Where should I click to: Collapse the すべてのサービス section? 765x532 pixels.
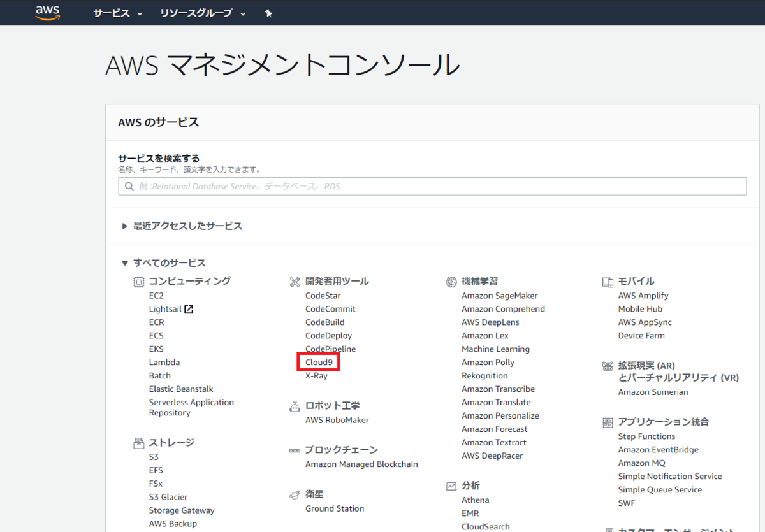[164, 263]
